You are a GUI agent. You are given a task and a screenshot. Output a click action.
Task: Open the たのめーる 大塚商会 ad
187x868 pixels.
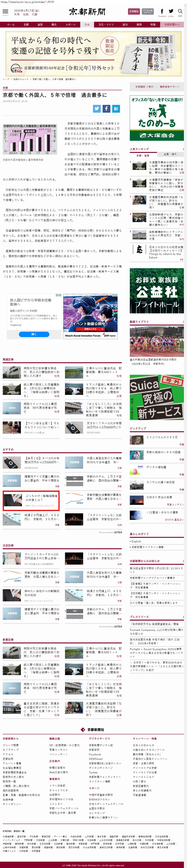click(x=157, y=118)
